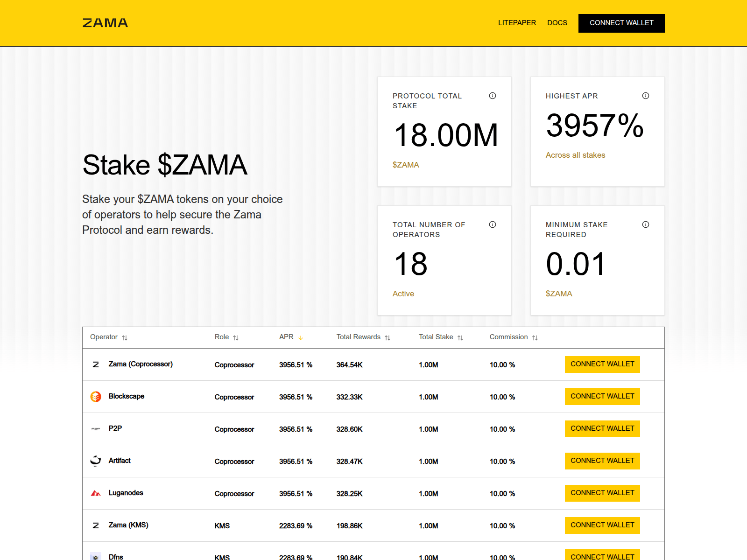Screen dimensions: 747x560
Task: Select the P2P operator name
Action: (115, 428)
